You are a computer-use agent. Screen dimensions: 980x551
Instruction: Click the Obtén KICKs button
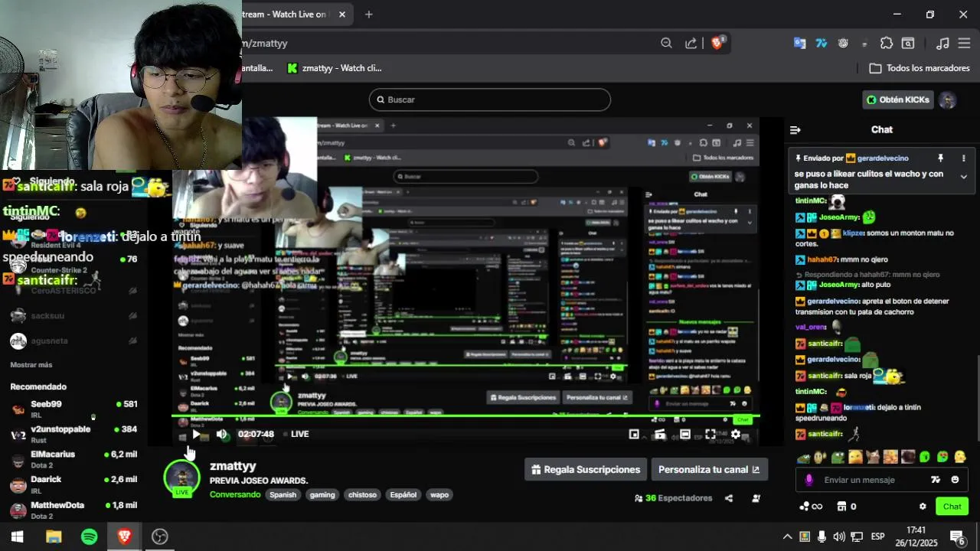898,99
